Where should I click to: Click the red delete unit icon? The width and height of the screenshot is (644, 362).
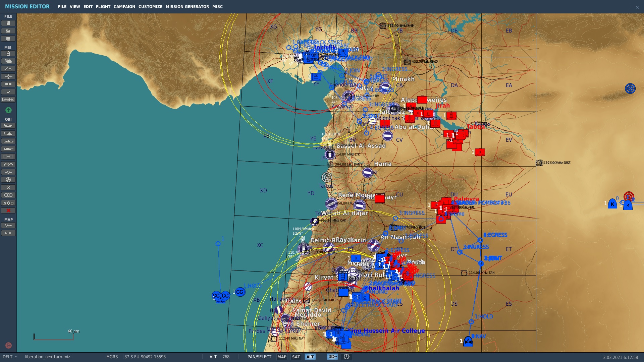8,210
